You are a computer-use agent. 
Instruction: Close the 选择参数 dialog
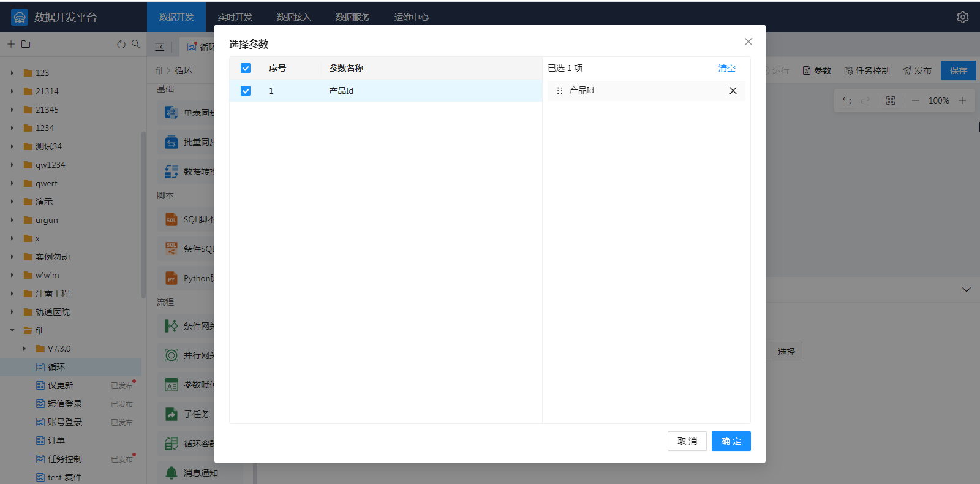pos(748,42)
